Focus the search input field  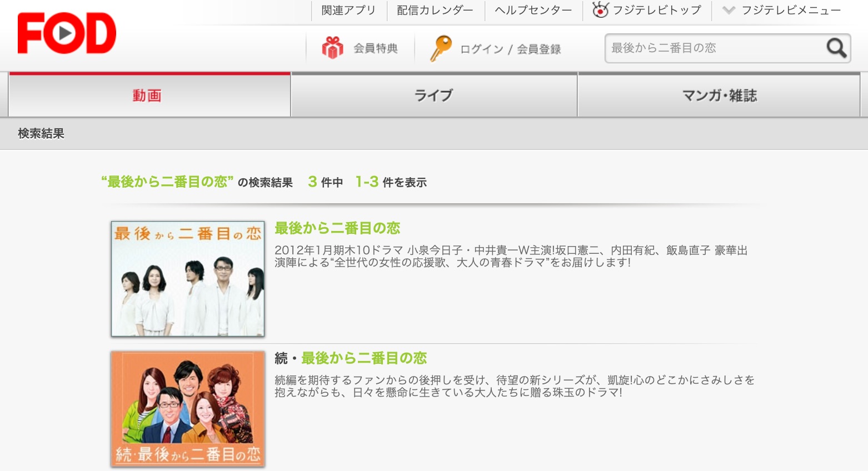(x=714, y=48)
